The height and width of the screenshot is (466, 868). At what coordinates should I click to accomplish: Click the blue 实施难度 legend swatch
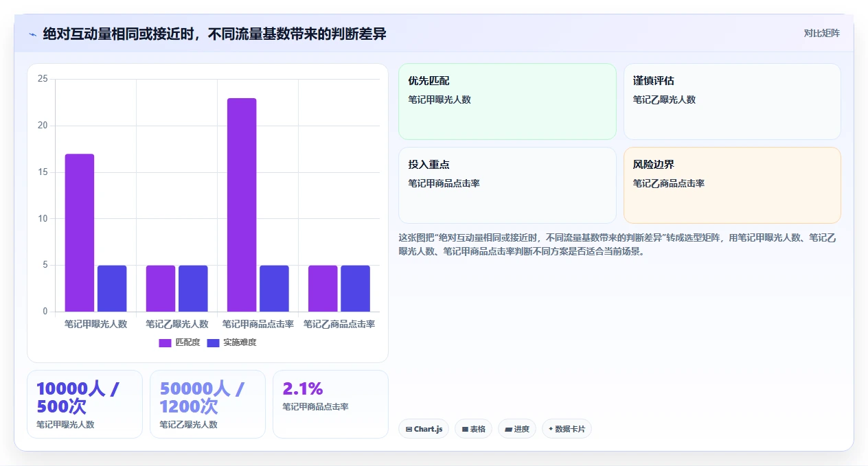point(213,343)
